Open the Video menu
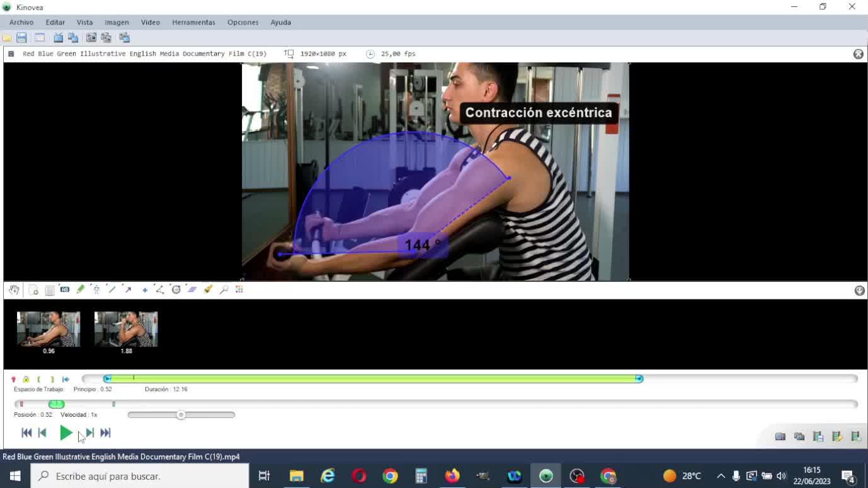This screenshot has height=488, width=868. pos(151,22)
